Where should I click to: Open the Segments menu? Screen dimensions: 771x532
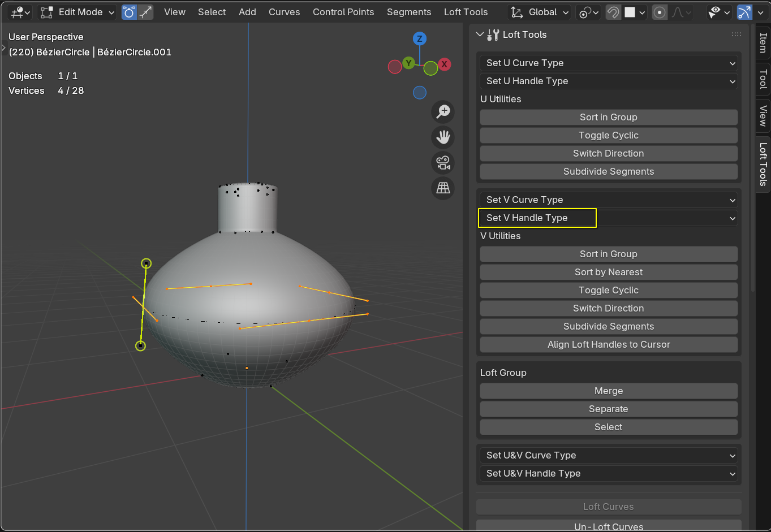coord(409,12)
